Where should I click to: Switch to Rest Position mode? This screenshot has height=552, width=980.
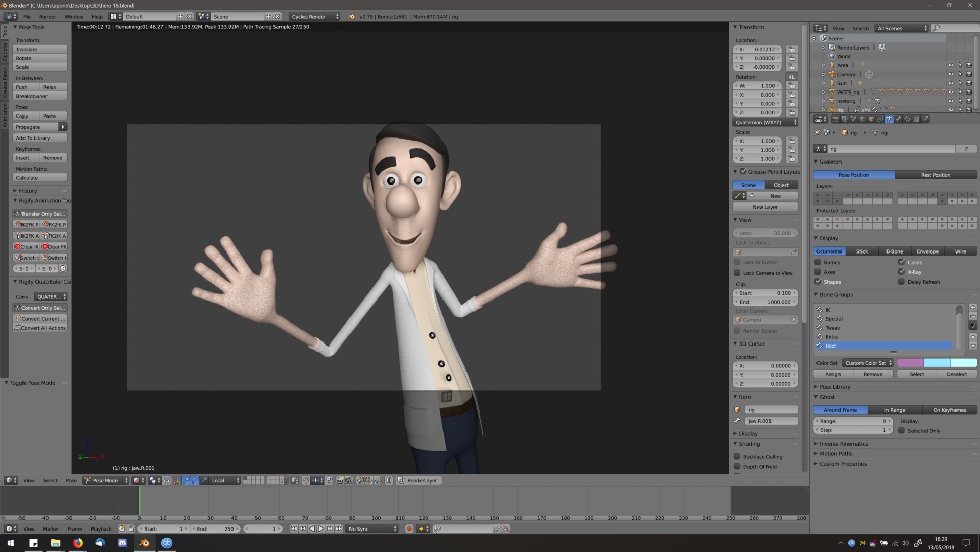(936, 175)
